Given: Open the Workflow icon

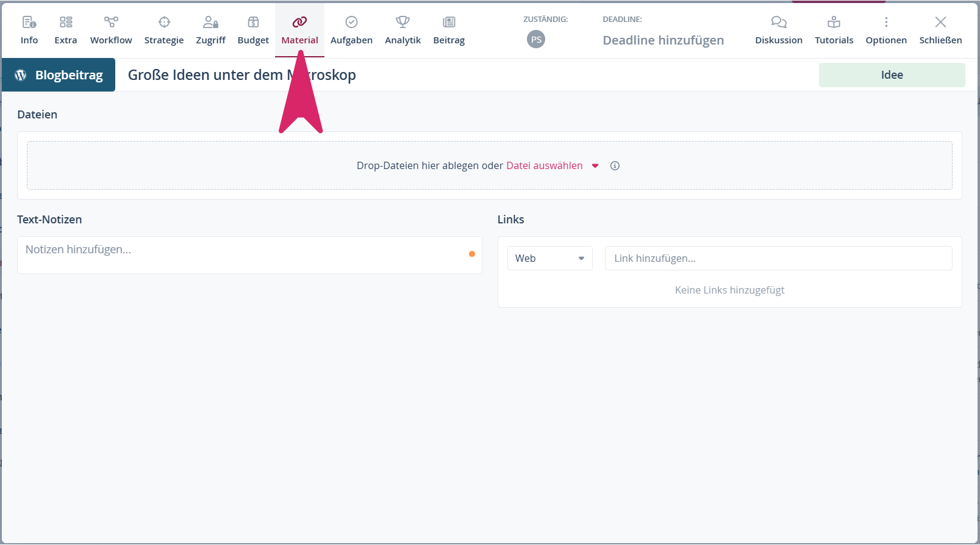Looking at the screenshot, I should (x=111, y=23).
